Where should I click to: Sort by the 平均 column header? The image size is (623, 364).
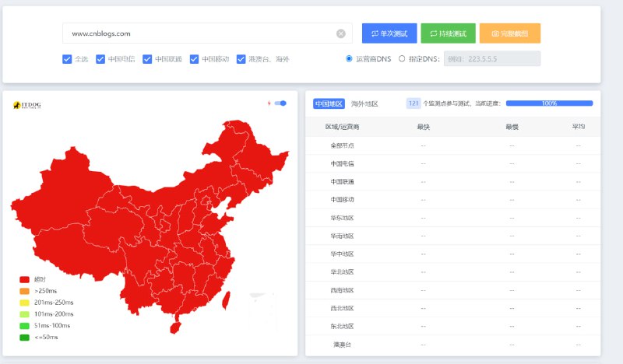pos(578,126)
